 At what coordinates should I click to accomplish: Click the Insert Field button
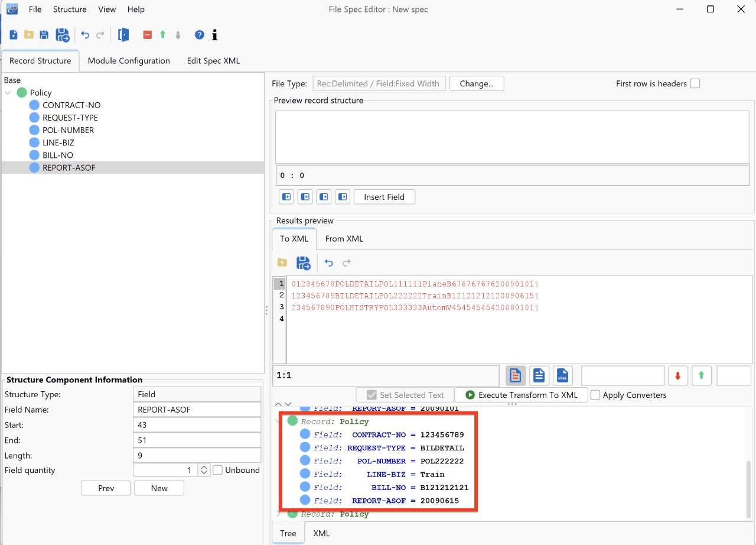pos(384,197)
